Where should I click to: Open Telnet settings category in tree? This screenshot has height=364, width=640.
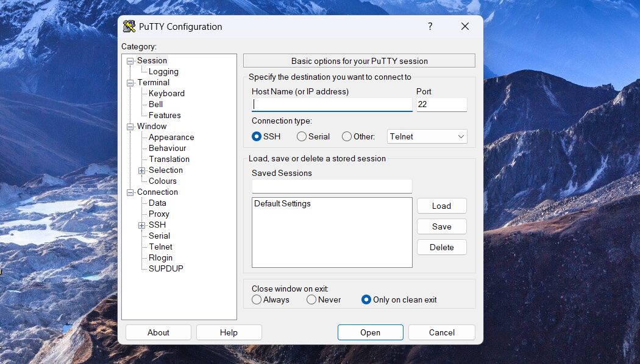pos(160,247)
